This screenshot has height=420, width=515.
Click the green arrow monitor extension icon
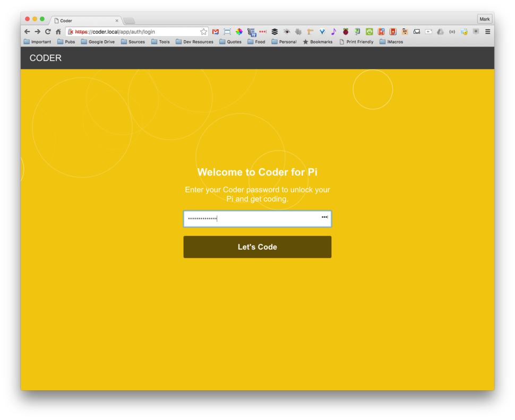tap(357, 32)
